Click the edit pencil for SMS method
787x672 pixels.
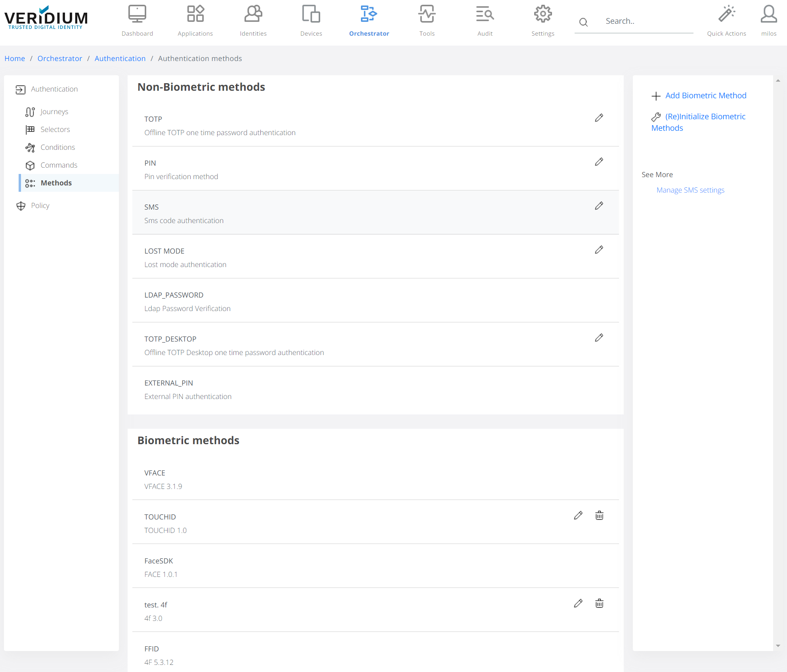tap(599, 206)
